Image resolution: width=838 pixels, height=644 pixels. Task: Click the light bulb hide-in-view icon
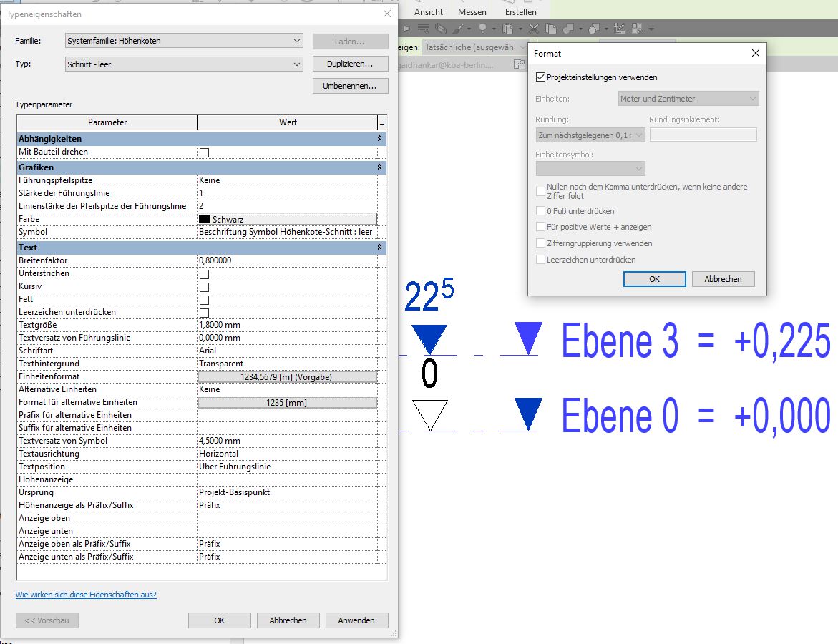coord(482,29)
